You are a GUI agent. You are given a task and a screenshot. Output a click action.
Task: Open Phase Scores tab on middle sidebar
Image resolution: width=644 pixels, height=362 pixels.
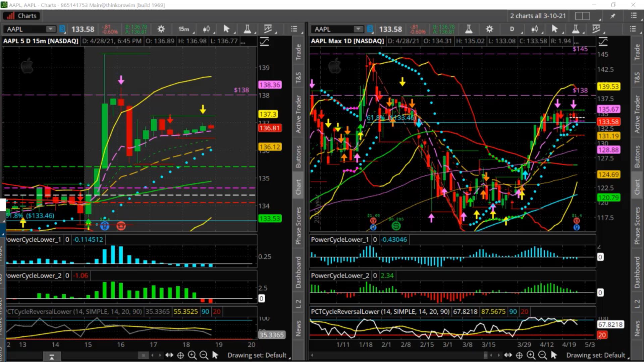tap(298, 225)
